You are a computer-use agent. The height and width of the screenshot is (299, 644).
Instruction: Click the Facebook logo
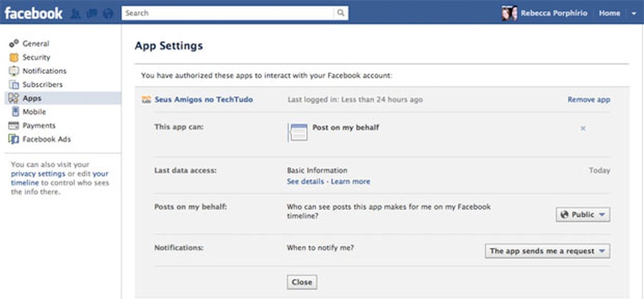pyautogui.click(x=33, y=12)
